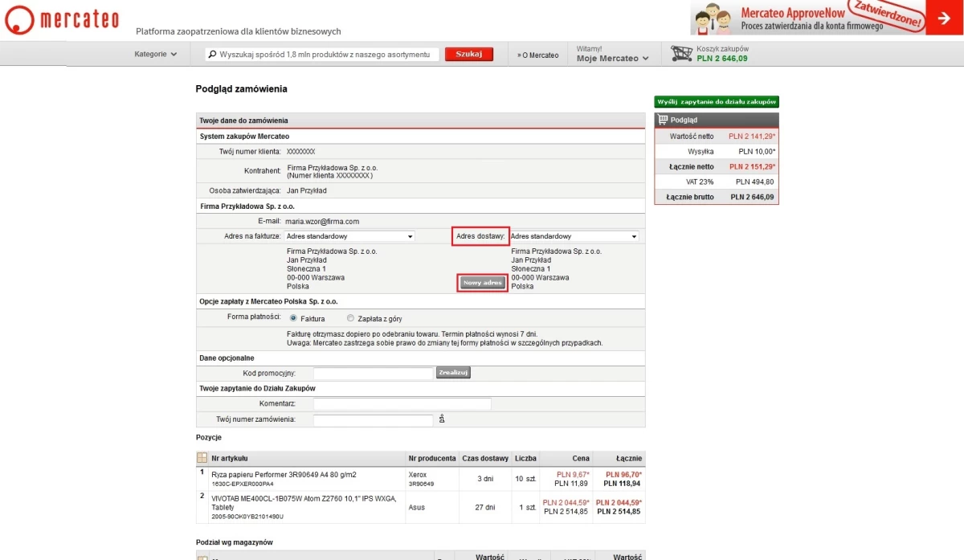Expand the Kategorie menu
Image resolution: width=964 pixels, height=560 pixels.
tap(156, 55)
